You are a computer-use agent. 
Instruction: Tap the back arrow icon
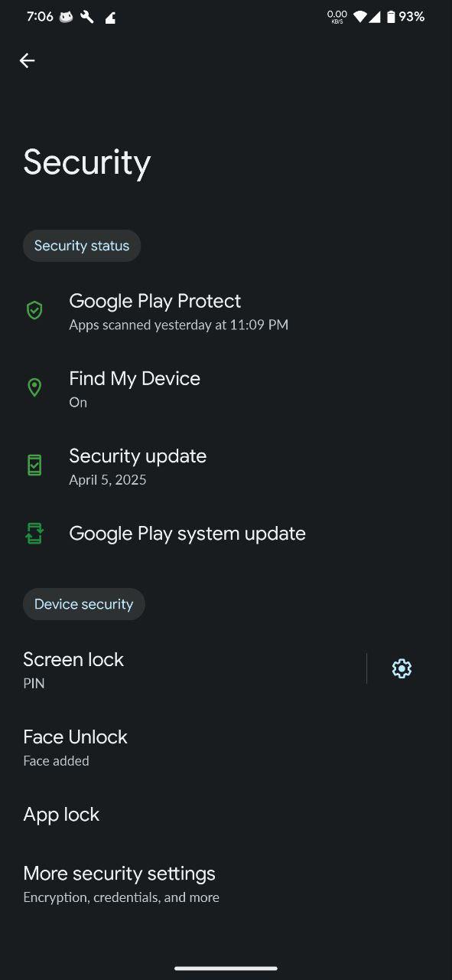[x=28, y=60]
